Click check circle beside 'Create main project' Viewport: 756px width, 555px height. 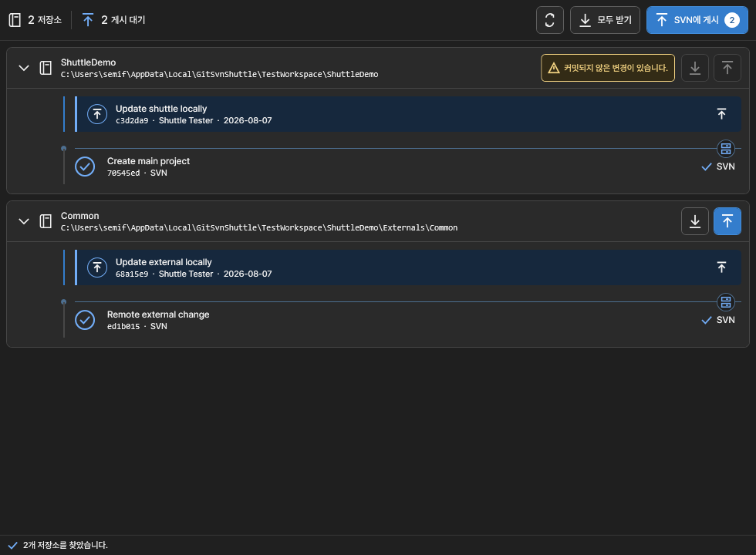pos(85,166)
